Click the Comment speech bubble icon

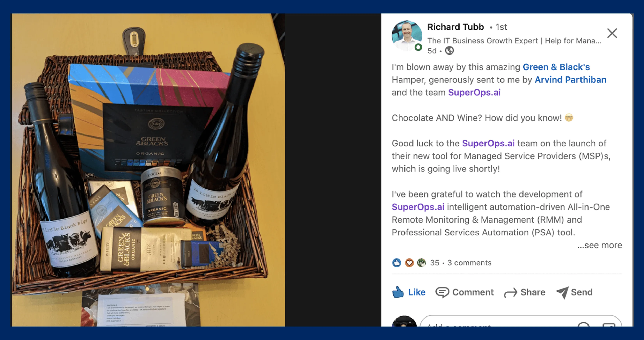pyautogui.click(x=442, y=292)
